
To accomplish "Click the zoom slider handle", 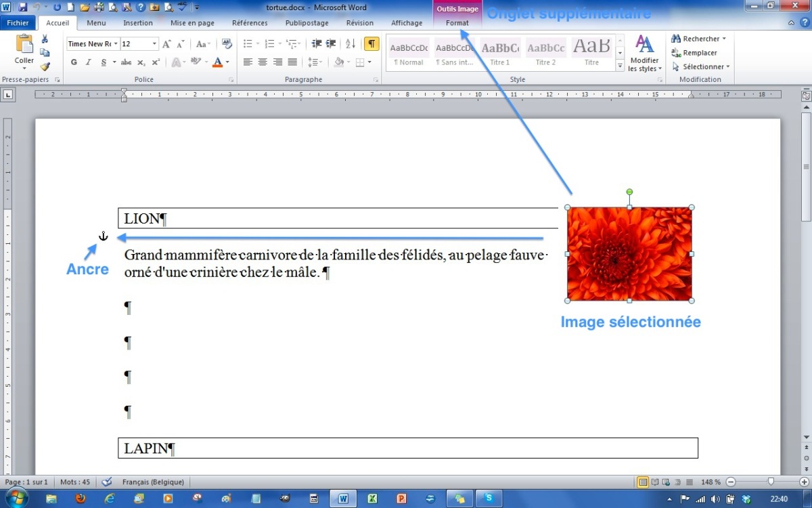I will tap(771, 482).
